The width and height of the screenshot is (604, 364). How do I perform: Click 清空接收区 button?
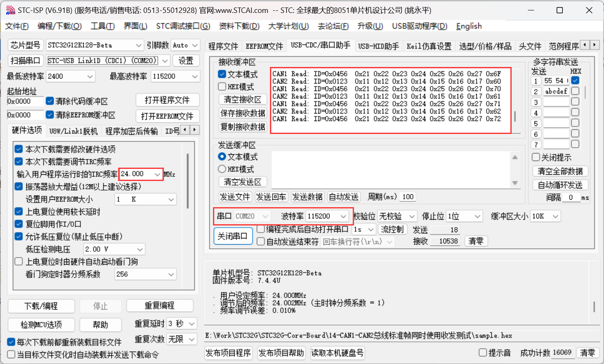coord(243,99)
